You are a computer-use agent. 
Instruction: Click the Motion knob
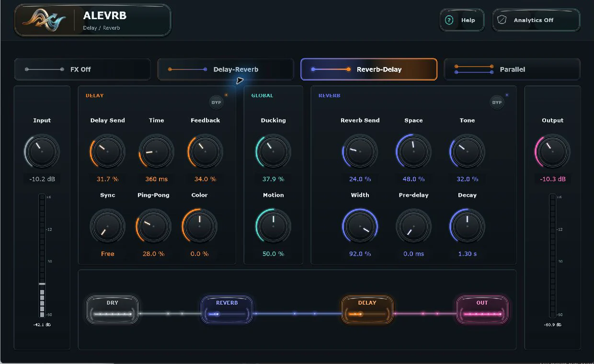273,227
